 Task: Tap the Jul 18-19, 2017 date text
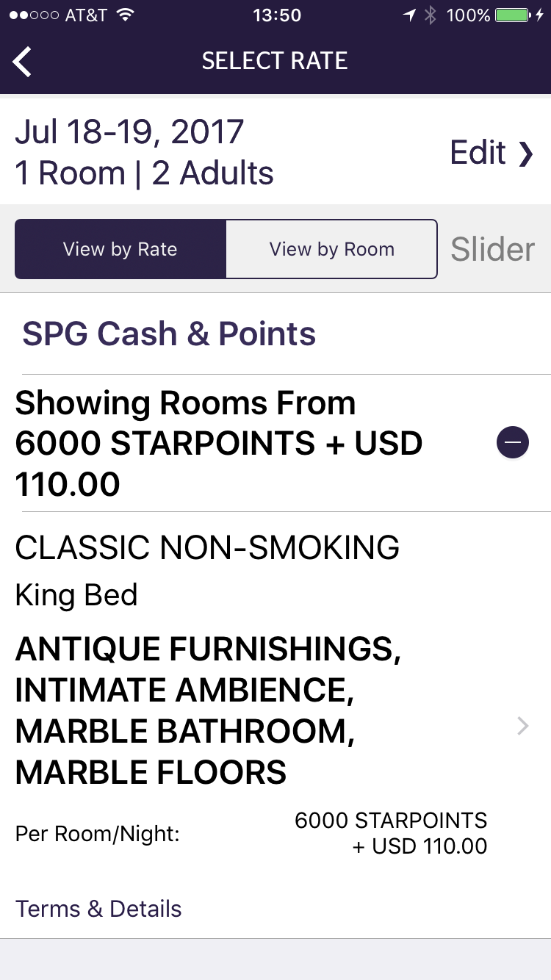click(129, 132)
